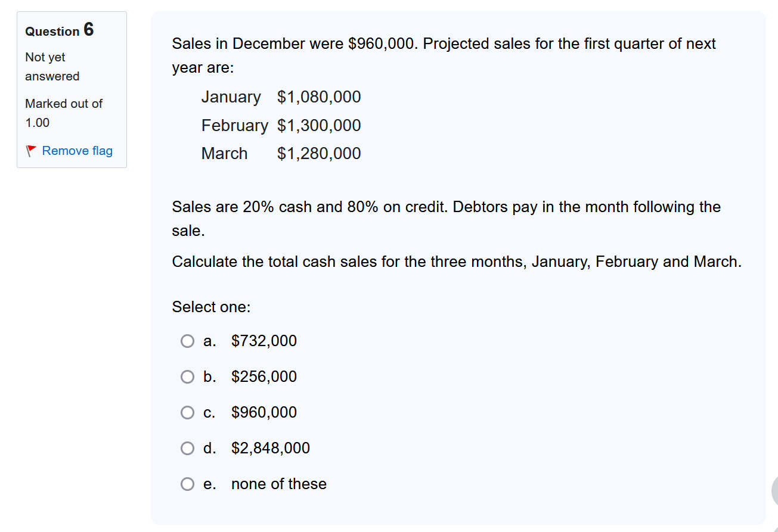Screen dimensions: 778x532
Task: Click the 'none of these' answer text
Action: [278, 484]
